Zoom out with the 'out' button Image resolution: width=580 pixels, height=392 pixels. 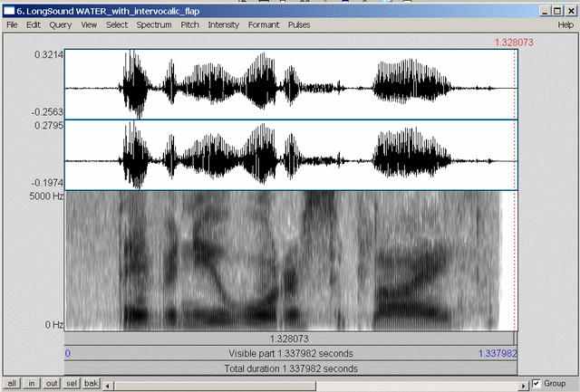(x=53, y=384)
